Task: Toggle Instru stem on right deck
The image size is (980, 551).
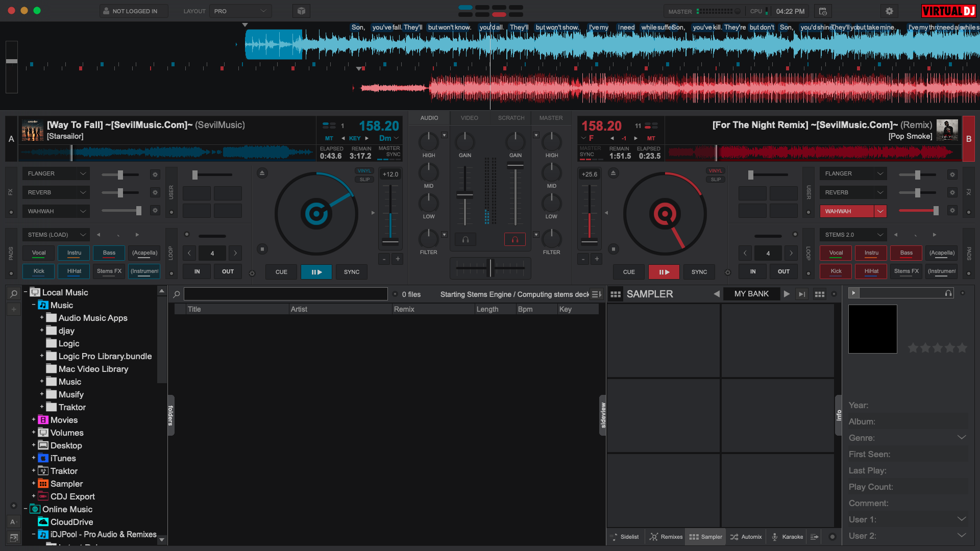Action: 871,253
